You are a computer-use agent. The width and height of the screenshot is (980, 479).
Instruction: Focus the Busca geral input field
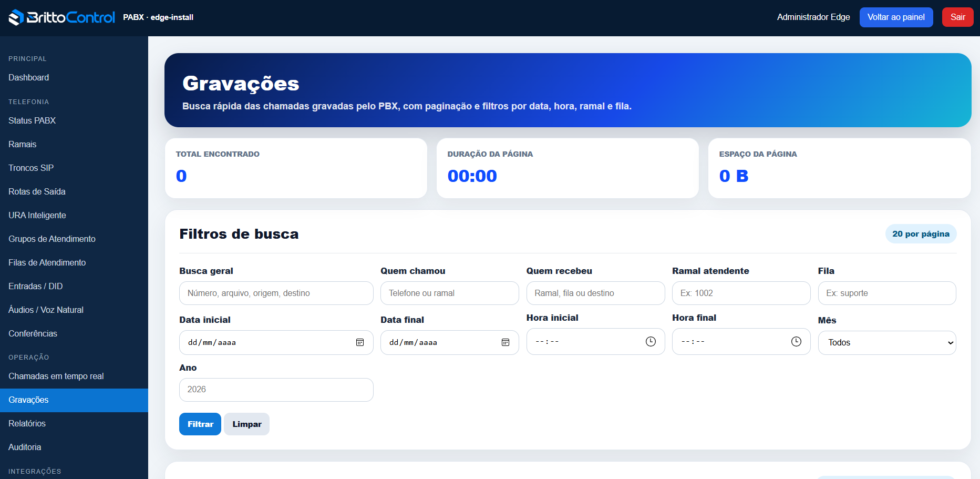point(276,293)
